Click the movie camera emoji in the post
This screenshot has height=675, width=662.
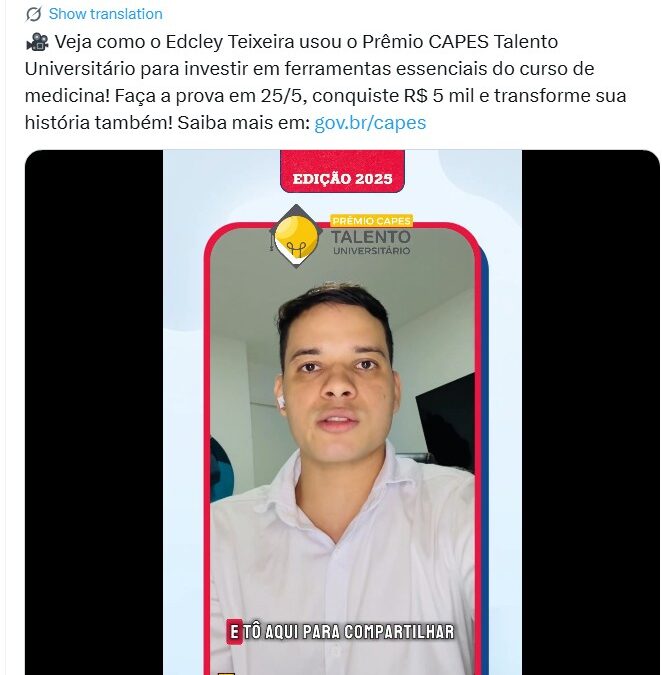[37, 42]
